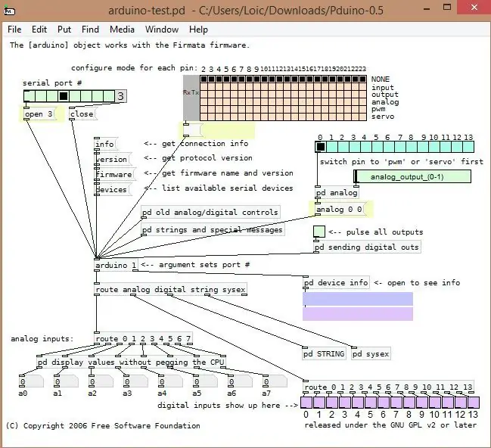The width and height of the screenshot is (491, 448).
Task: Open the 'pd device info' subpatch
Action: pos(337,282)
